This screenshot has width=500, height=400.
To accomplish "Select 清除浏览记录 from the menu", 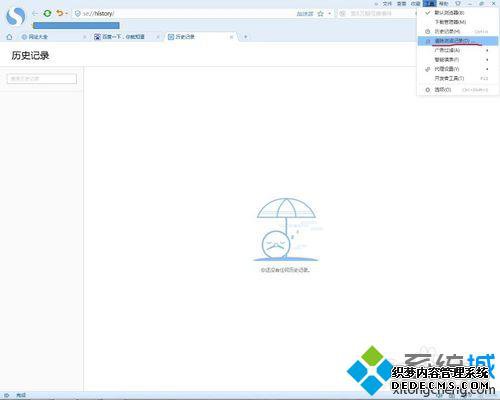I will point(457,41).
